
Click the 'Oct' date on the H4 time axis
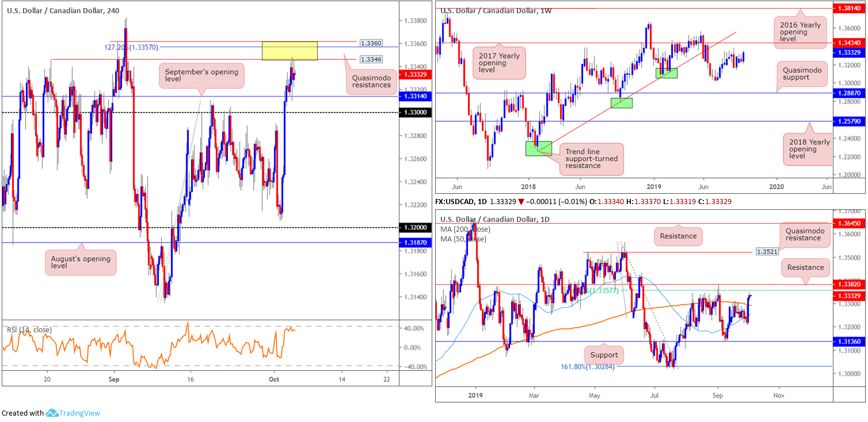pos(273,379)
